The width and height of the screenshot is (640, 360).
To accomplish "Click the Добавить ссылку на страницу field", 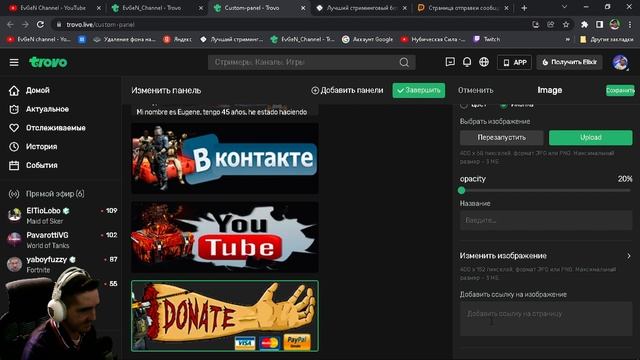I will coord(546,319).
